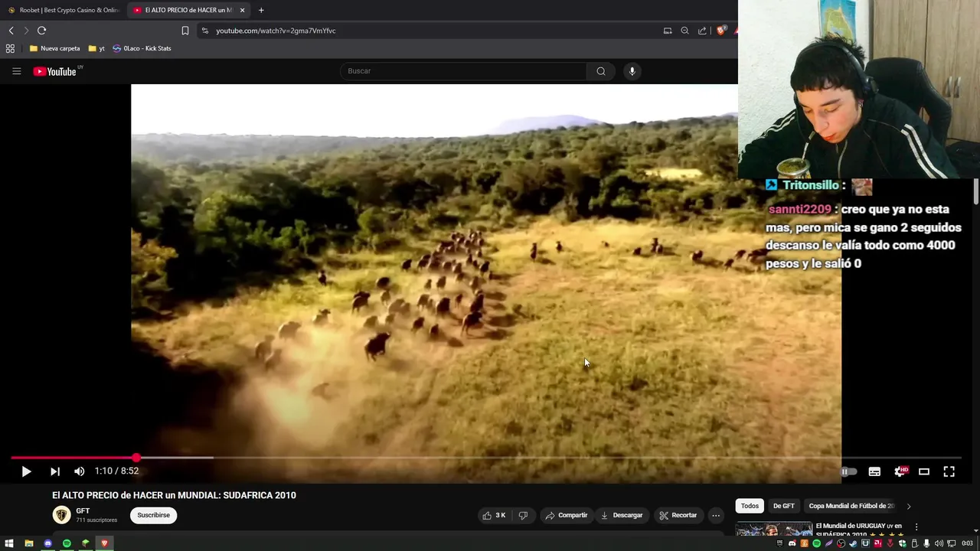Focus the Buscar search field
Viewport: 980px width, 551px height.
(463, 71)
